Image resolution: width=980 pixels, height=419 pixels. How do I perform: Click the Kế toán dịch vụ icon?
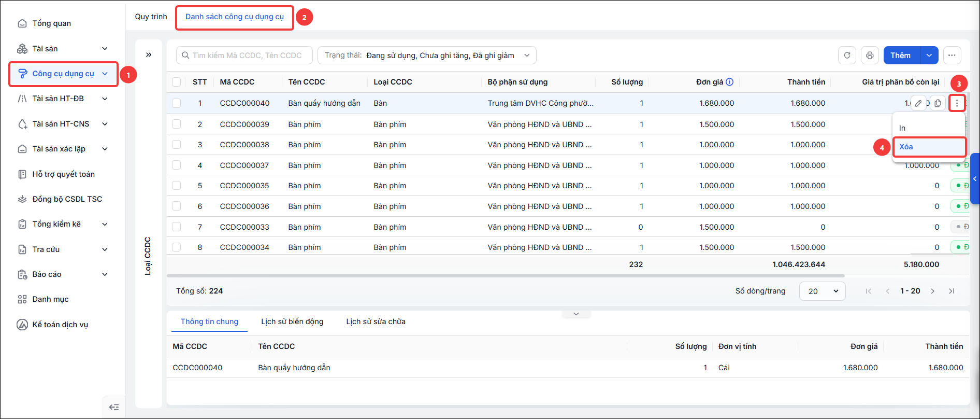(x=22, y=325)
